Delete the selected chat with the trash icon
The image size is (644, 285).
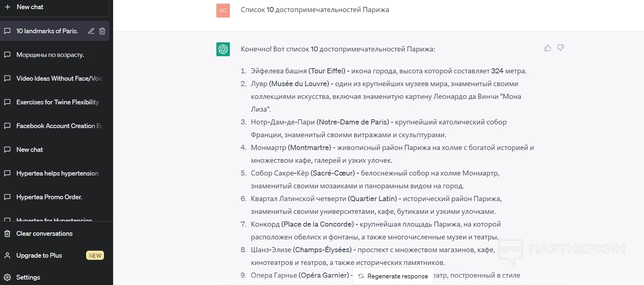tap(102, 31)
